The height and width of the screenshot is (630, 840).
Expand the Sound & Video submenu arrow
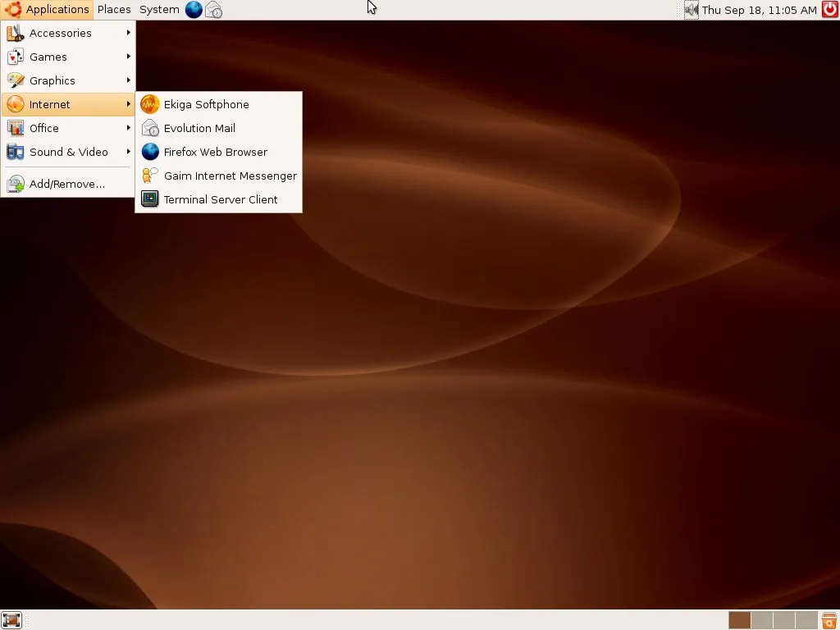click(x=129, y=152)
